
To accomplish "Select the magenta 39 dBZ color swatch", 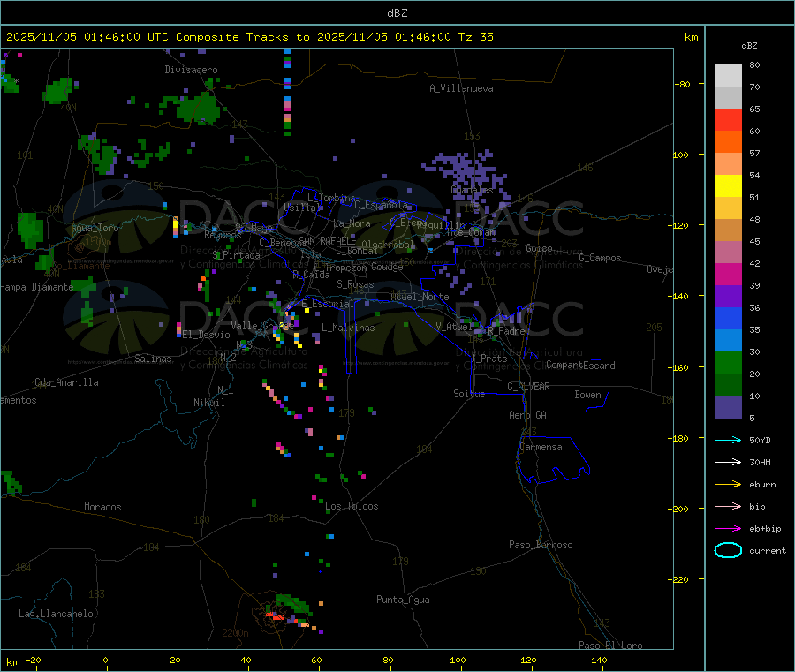I will click(x=728, y=274).
